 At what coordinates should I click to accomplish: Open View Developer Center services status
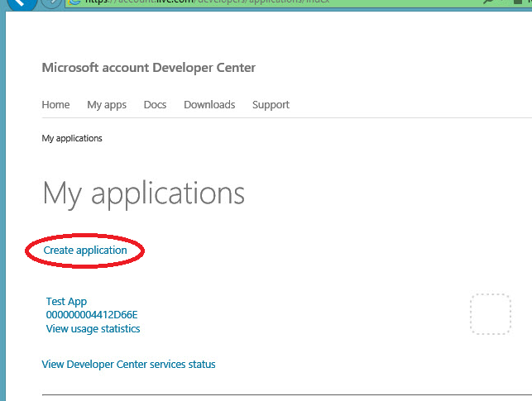click(x=128, y=364)
